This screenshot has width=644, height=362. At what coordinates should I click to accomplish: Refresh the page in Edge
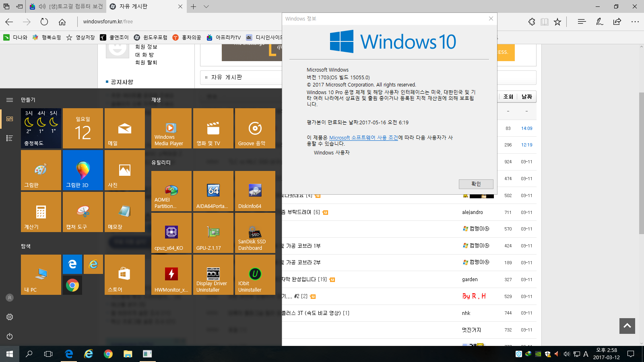pyautogui.click(x=44, y=22)
